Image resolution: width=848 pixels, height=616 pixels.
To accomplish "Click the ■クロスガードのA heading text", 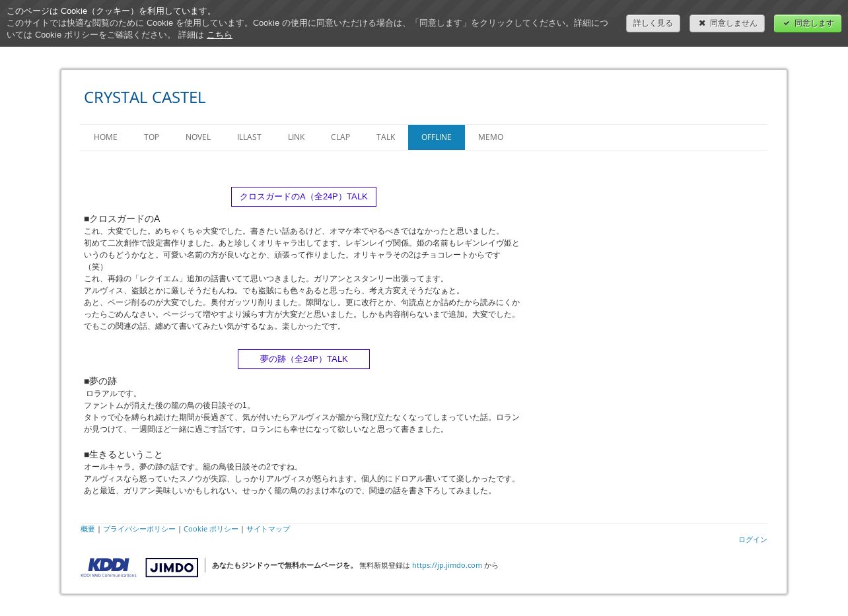I will coord(122,219).
